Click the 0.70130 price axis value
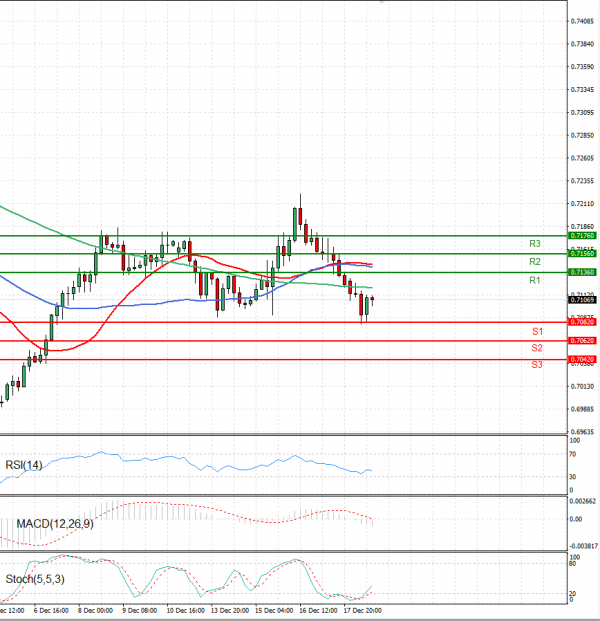Screen dimensions: 600x621 coord(582,386)
